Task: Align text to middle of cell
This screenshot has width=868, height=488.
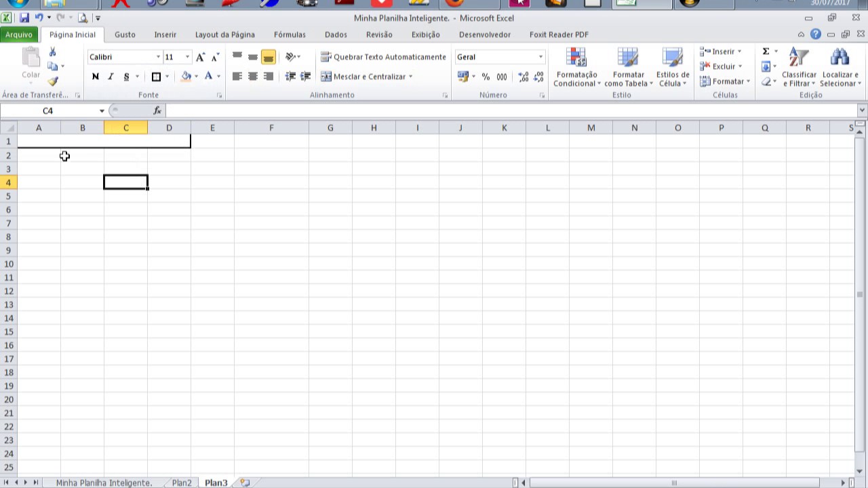Action: (253, 57)
